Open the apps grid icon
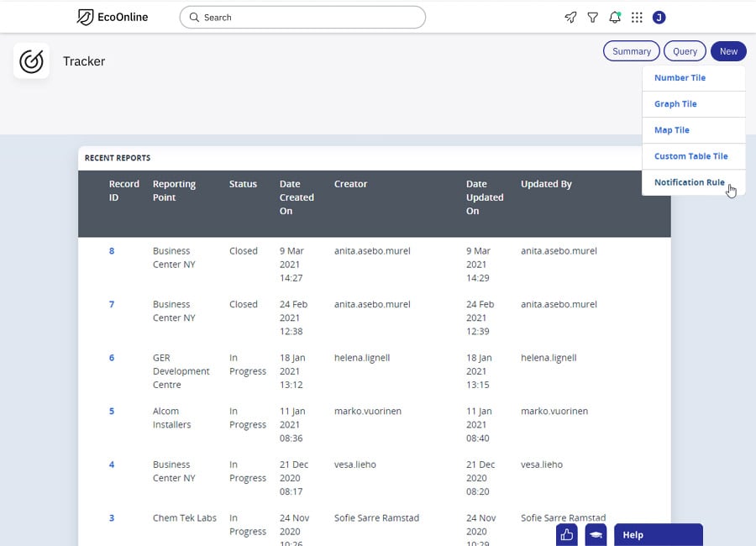The height and width of the screenshot is (546, 756). (x=637, y=17)
